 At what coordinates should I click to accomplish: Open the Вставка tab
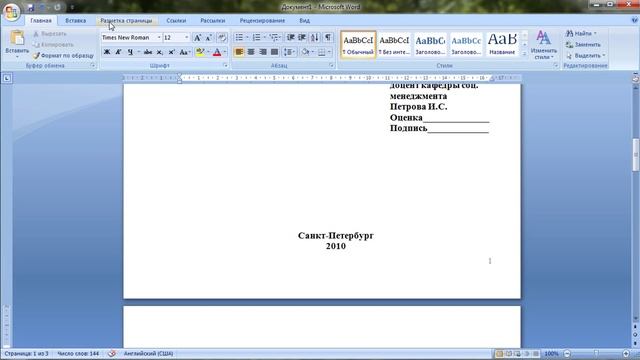pos(76,20)
